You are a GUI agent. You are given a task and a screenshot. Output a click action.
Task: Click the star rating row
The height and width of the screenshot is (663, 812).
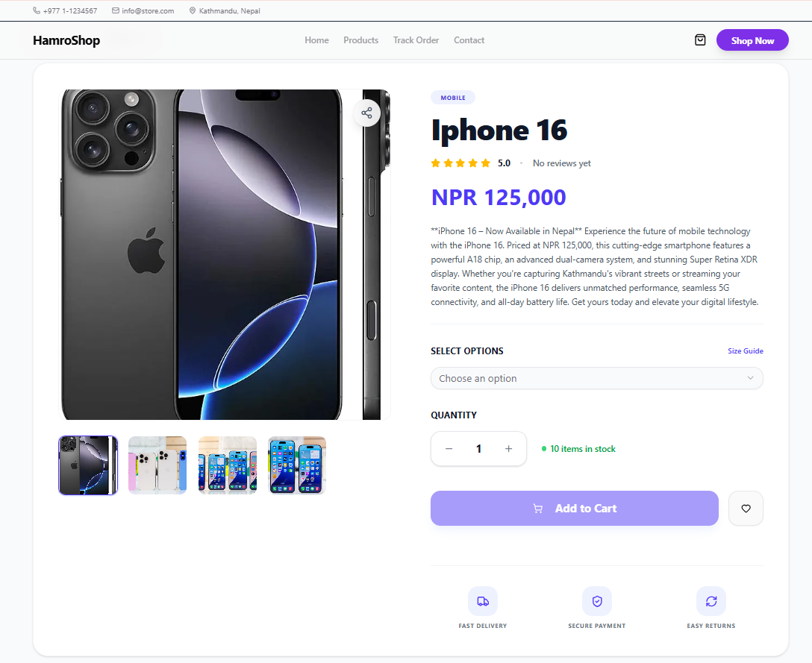tap(460, 163)
